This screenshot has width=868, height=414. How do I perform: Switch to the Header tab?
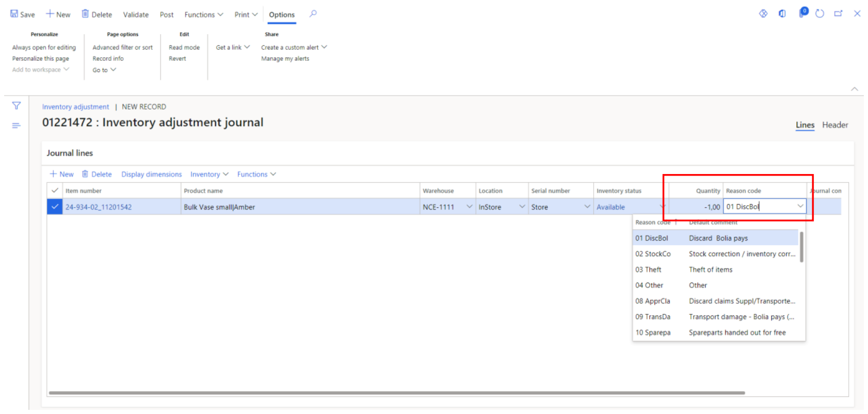click(x=835, y=125)
